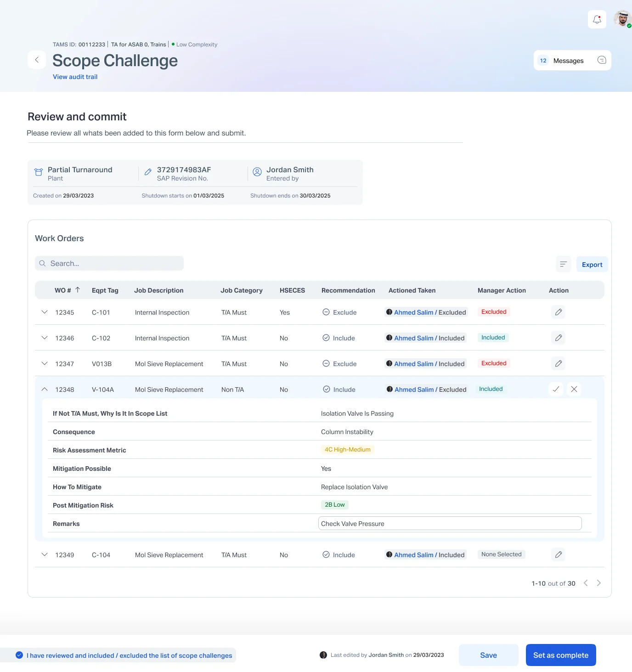Click Set as complete button
Image resolution: width=632 pixels, height=672 pixels.
tap(561, 655)
